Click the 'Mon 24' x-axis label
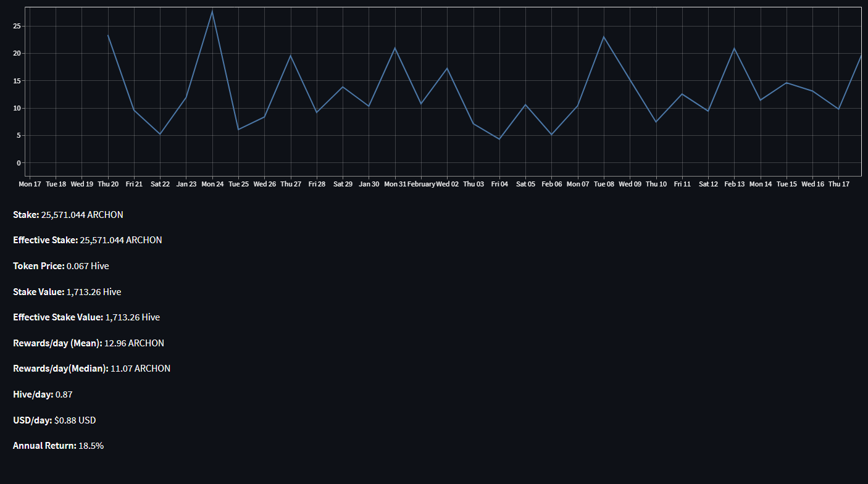Screen dimensions: 868x484 pyautogui.click(x=212, y=184)
